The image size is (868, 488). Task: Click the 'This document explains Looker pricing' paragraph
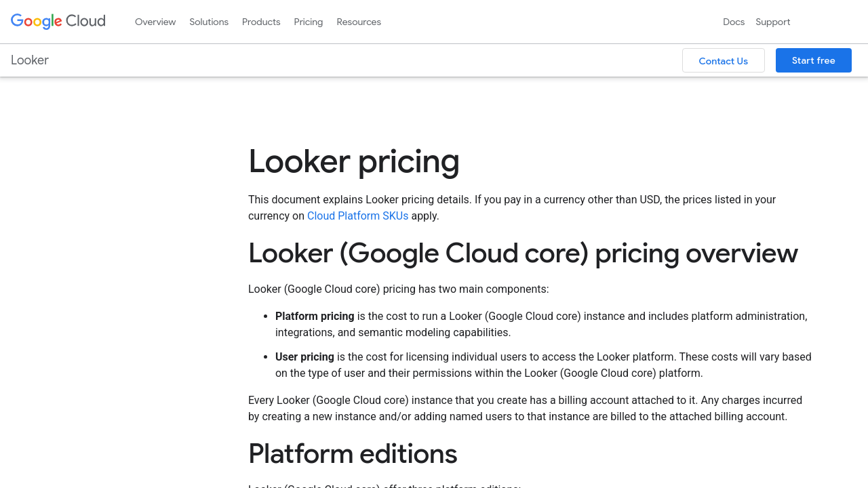click(x=512, y=207)
